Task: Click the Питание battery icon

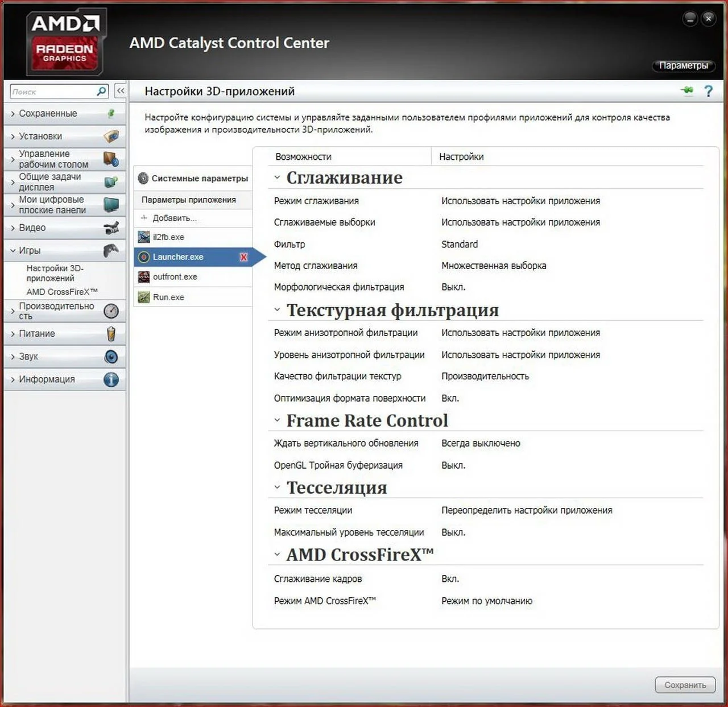Action: coord(111,334)
